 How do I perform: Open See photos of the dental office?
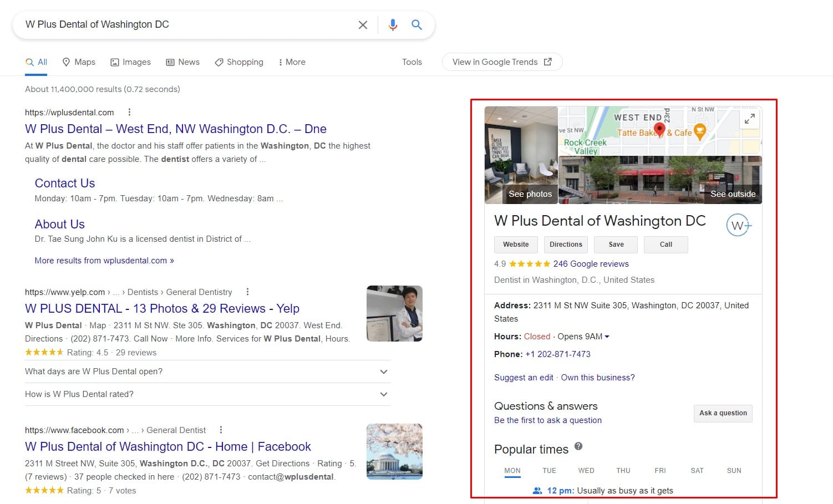[x=521, y=155]
